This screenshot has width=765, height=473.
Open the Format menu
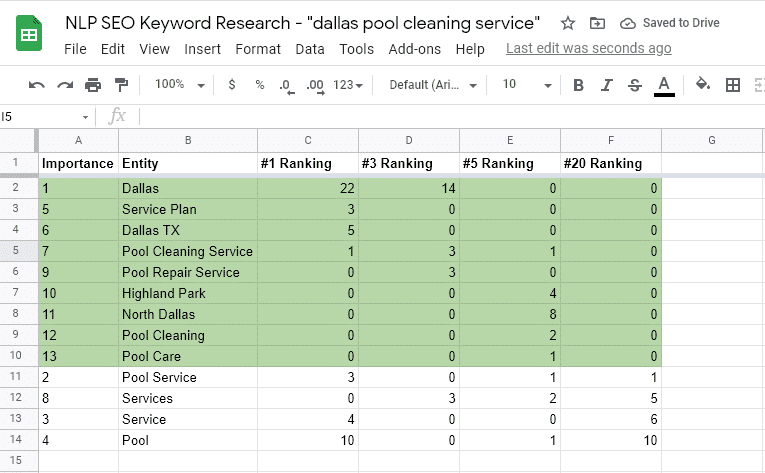pos(258,49)
